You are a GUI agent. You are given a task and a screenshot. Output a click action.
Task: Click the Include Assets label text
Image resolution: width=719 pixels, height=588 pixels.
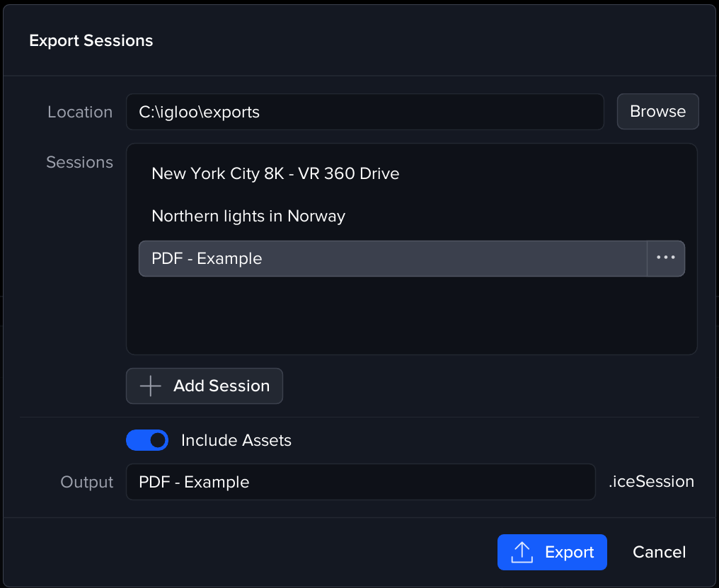236,440
